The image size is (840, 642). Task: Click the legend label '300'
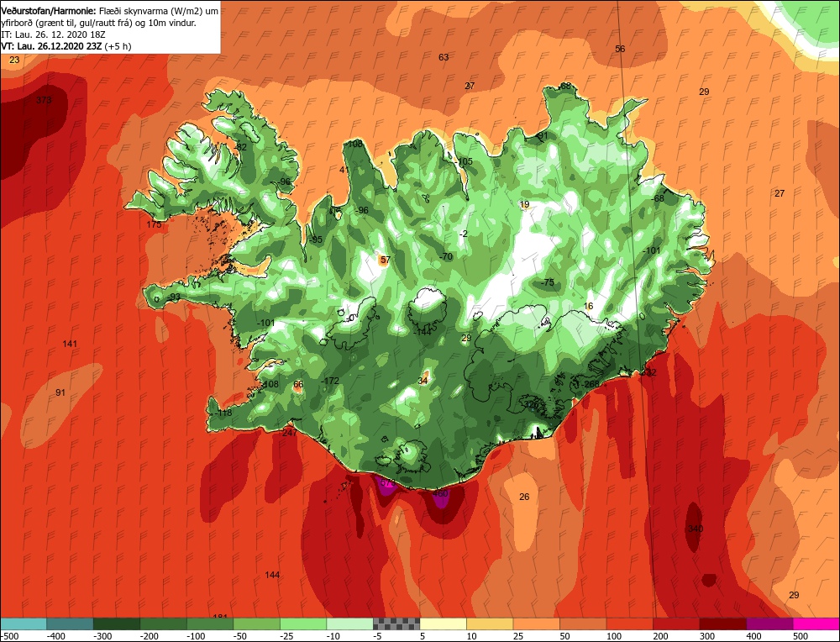click(x=707, y=636)
